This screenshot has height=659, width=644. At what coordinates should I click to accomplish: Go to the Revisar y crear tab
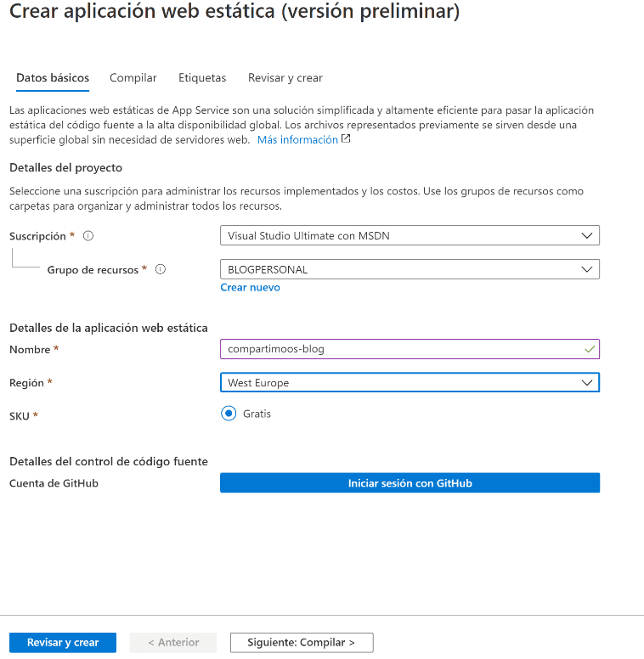(285, 78)
